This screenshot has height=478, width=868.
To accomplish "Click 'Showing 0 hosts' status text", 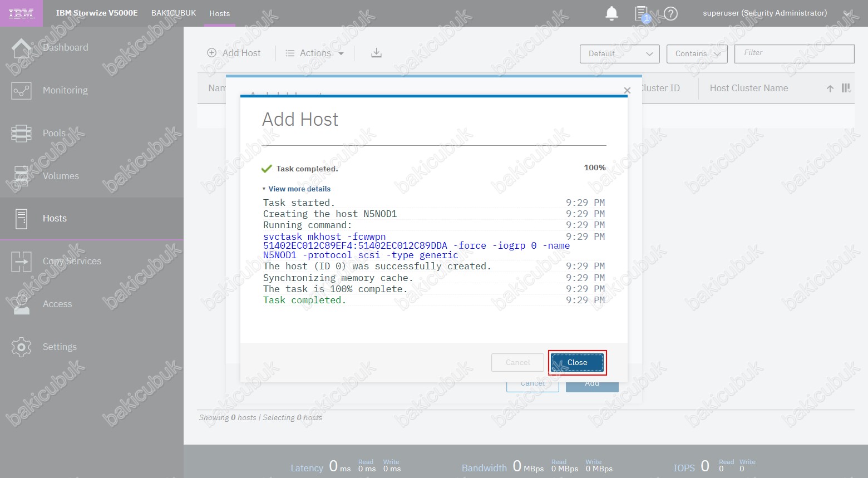I will [228, 417].
